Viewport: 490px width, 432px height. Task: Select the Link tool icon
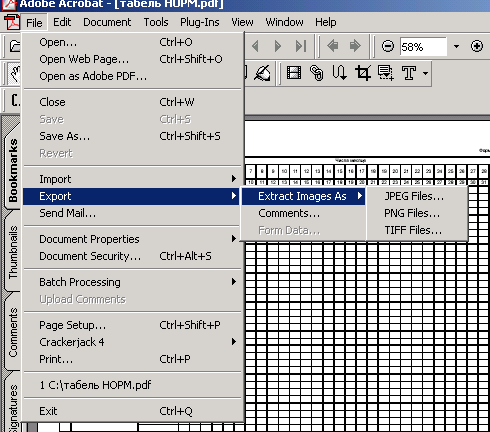(x=316, y=73)
